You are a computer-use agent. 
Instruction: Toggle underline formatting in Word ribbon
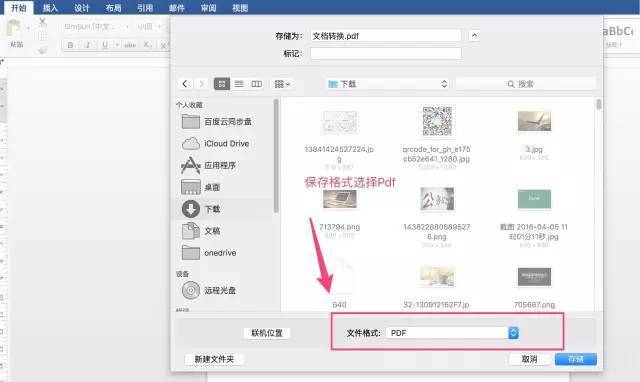[105, 45]
